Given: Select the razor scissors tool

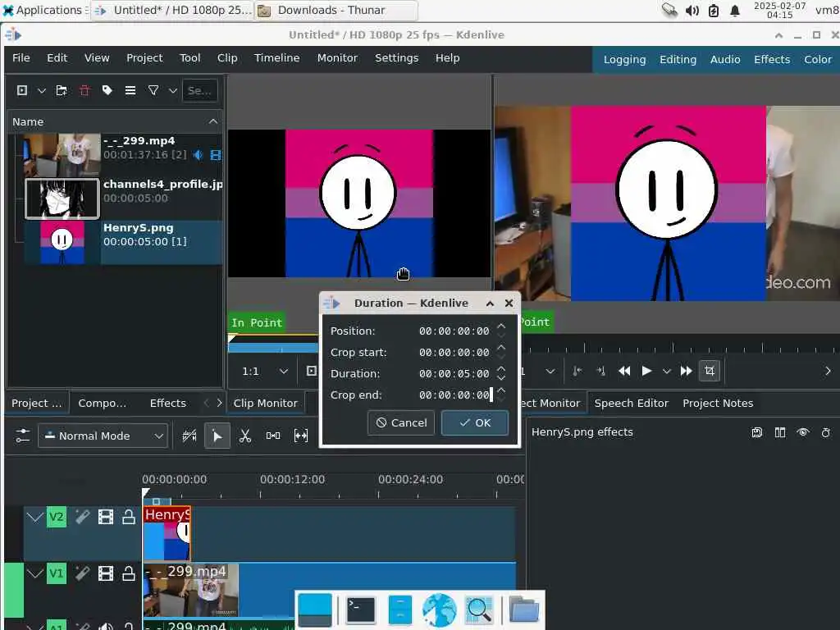Looking at the screenshot, I should (x=245, y=436).
